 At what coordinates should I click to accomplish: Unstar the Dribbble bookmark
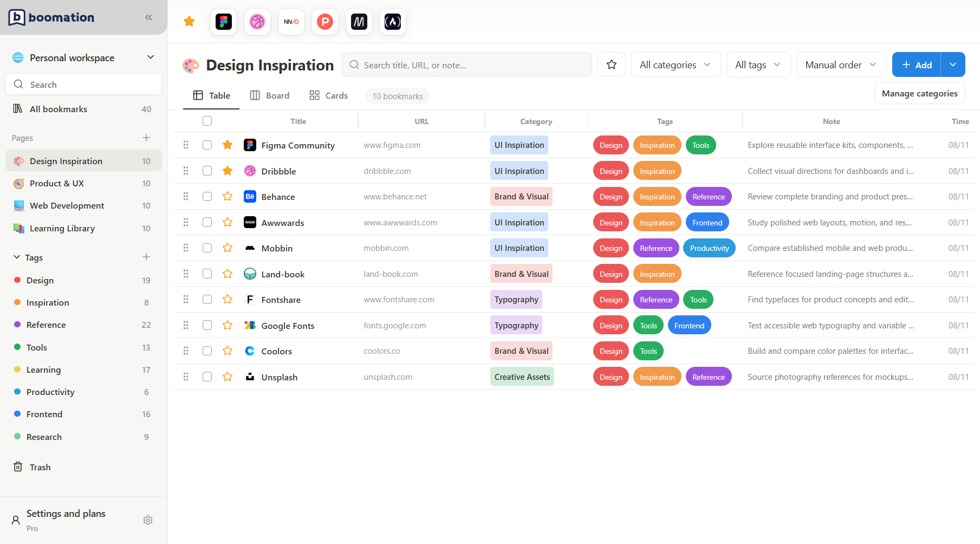click(x=228, y=171)
